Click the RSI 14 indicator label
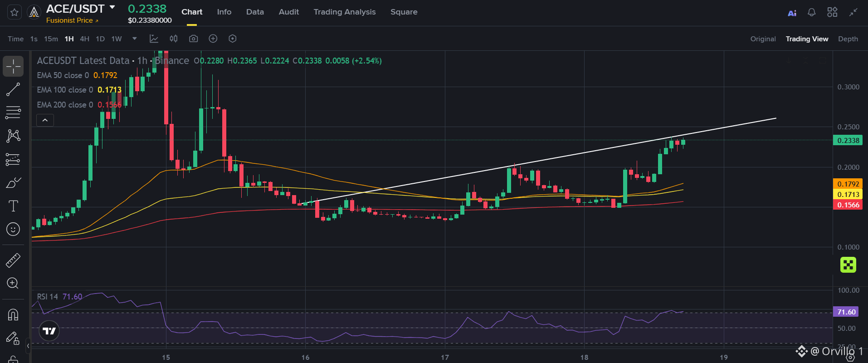Image resolution: width=868 pixels, height=363 pixels. tap(48, 297)
